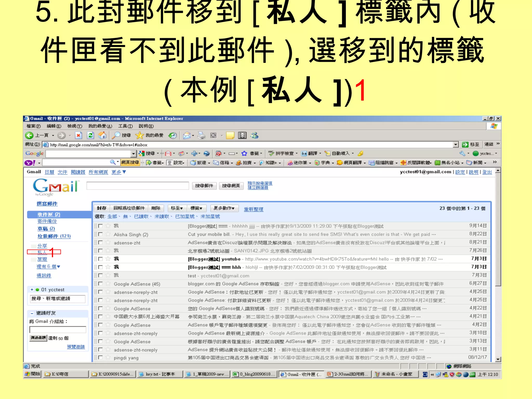
Task: Check the box for Google AdSense (45) email
Action: tap(100, 284)
